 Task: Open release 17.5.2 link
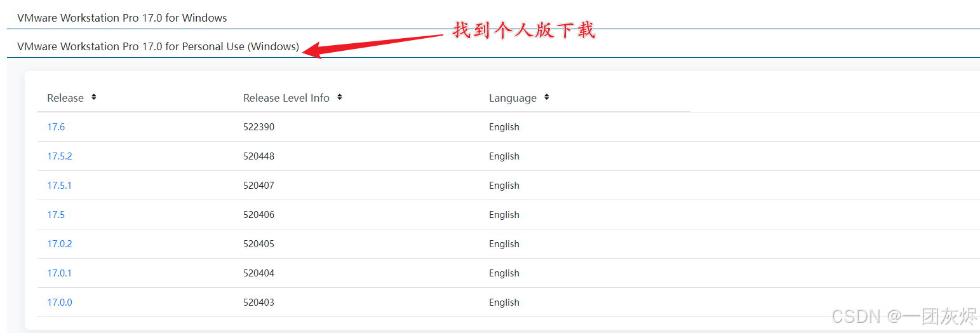click(x=60, y=156)
